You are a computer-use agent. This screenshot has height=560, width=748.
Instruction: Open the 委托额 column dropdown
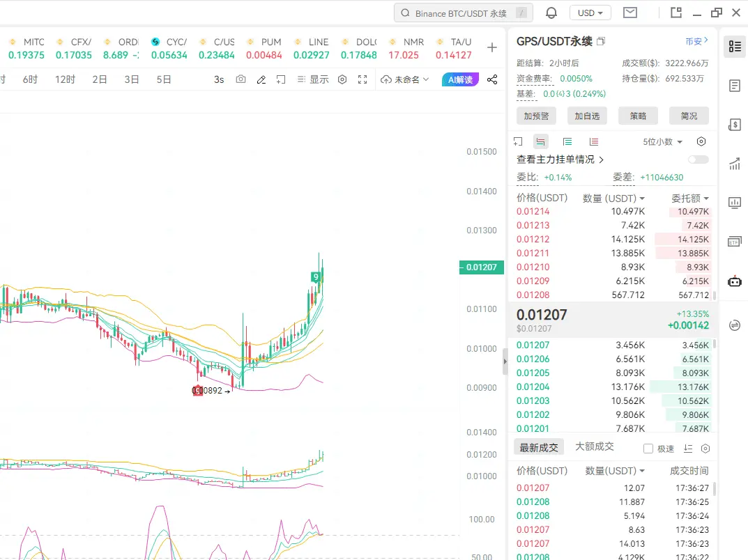click(x=690, y=199)
